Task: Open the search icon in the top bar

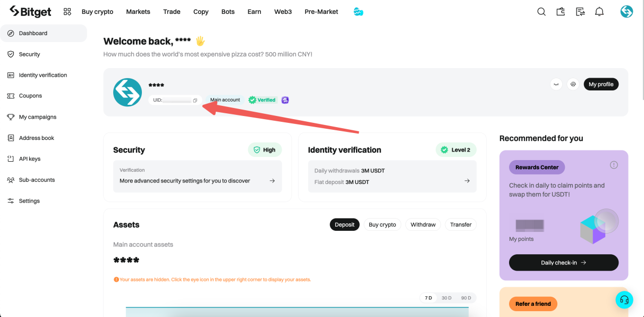Action: [x=541, y=11]
